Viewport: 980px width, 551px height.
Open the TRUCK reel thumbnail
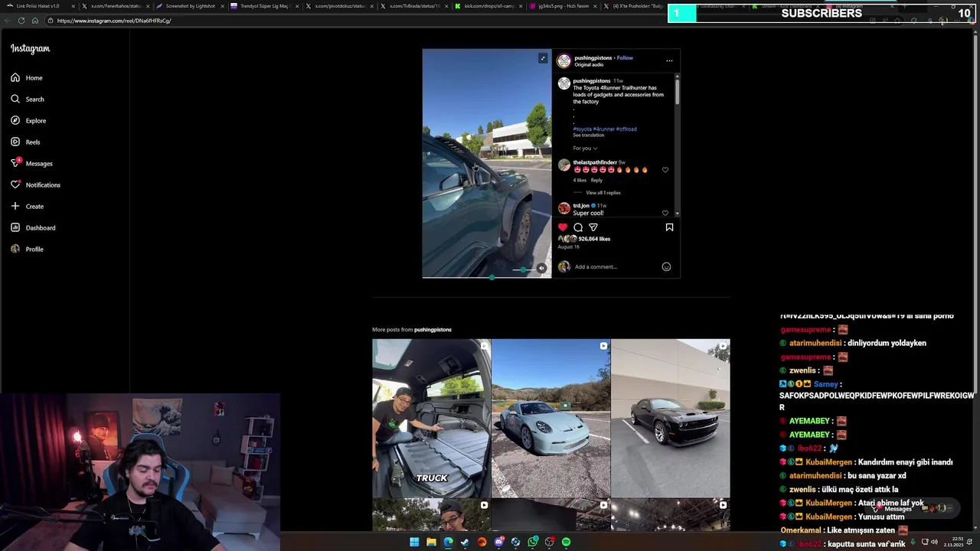coord(432,418)
